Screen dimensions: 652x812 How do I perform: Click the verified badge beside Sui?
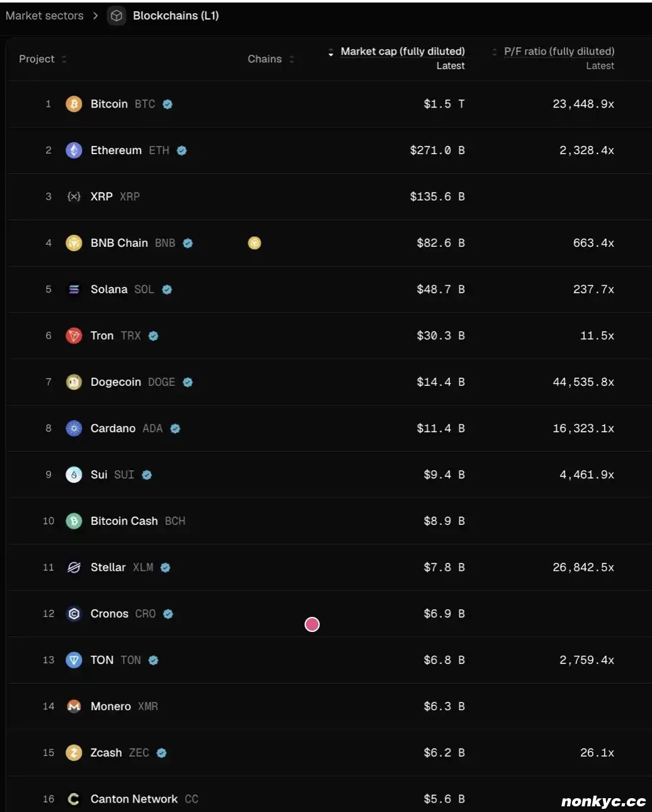pos(147,475)
